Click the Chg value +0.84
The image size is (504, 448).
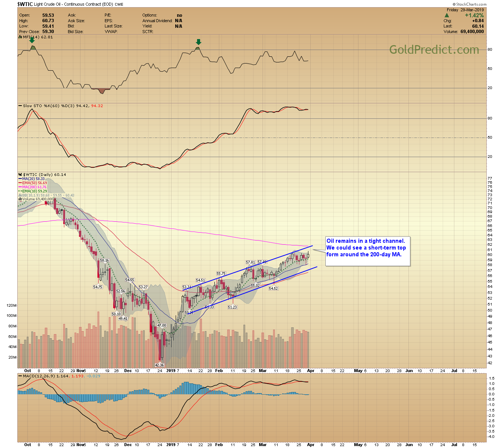click(478, 21)
